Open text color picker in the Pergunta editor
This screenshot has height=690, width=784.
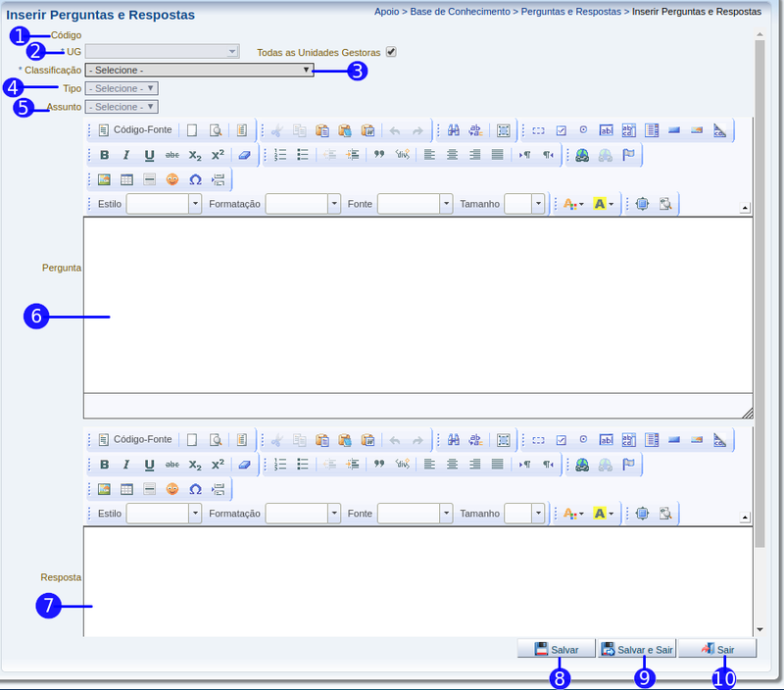[x=572, y=204]
